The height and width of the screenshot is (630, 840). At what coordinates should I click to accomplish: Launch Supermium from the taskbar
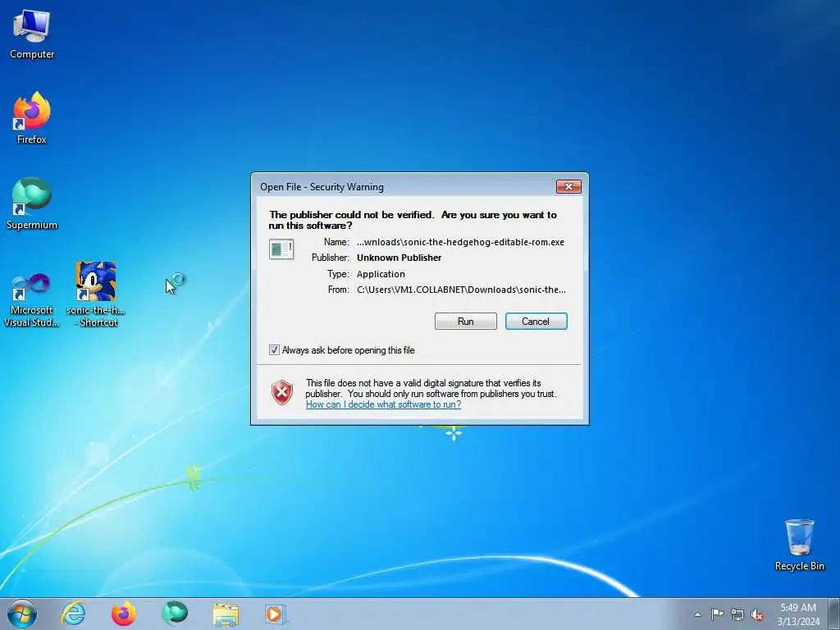175,614
